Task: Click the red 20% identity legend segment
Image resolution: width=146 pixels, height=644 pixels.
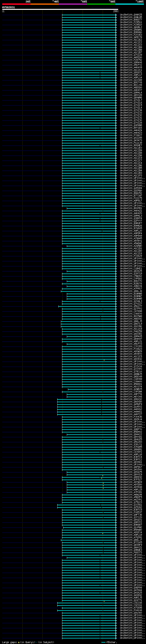Action: pyautogui.click(x=16, y=4)
